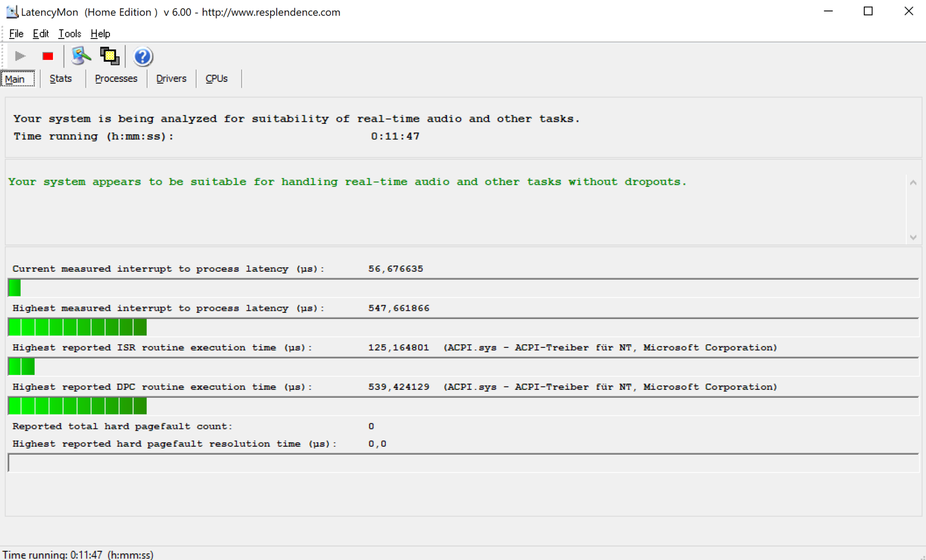This screenshot has height=560, width=926.
Task: Click the 'Reported total hard pagefault count' label
Action: [122, 427]
